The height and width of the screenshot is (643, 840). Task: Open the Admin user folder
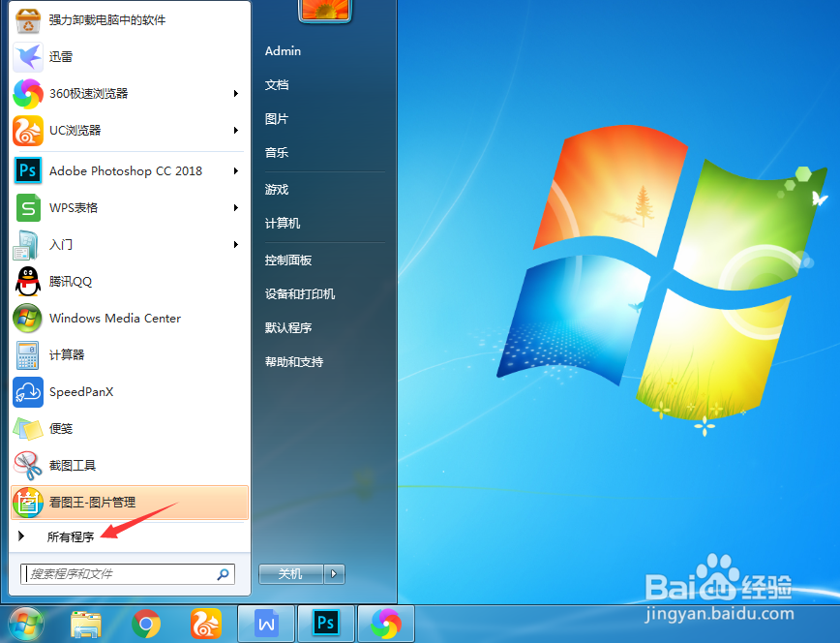[x=283, y=51]
